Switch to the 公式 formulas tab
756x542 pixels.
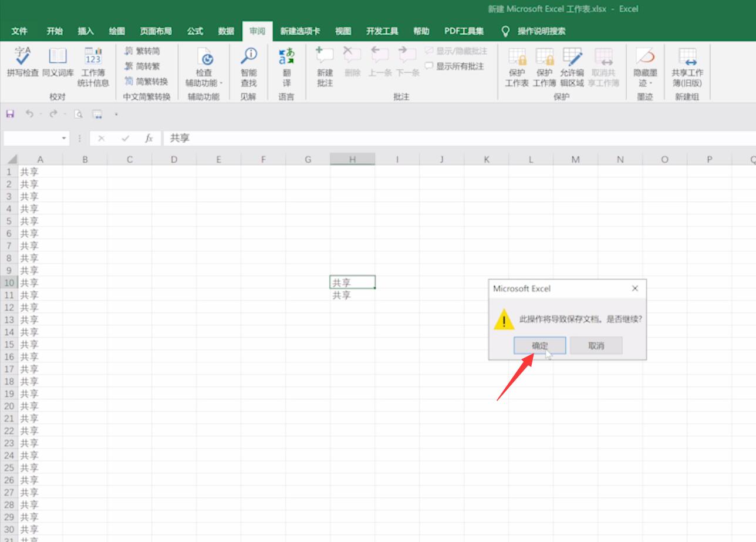coord(195,31)
